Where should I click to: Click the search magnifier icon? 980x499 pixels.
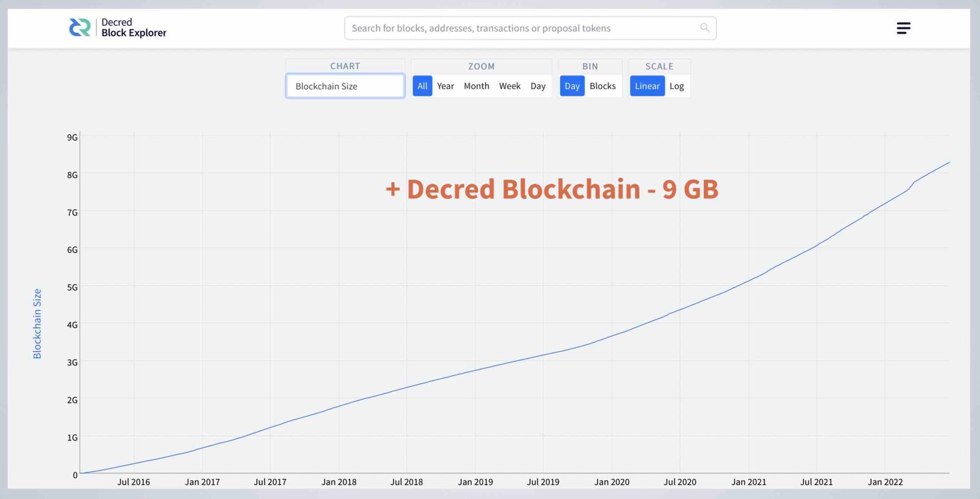point(705,27)
